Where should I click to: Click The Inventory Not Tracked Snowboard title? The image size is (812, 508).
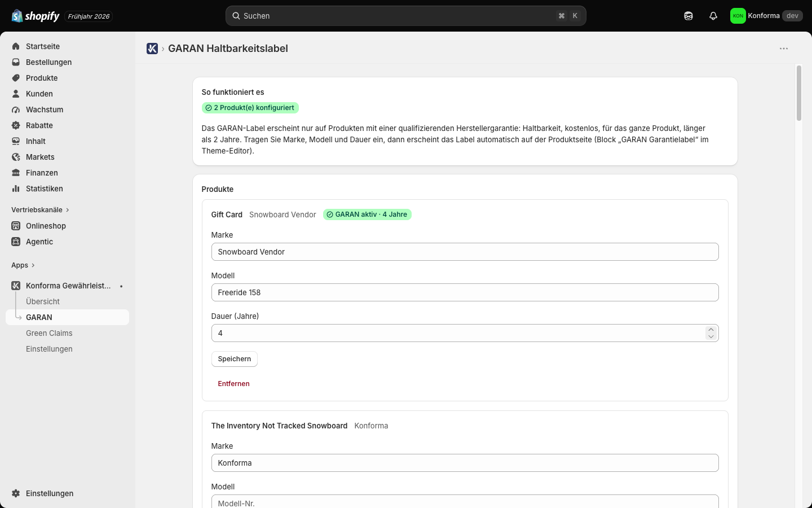point(279,426)
